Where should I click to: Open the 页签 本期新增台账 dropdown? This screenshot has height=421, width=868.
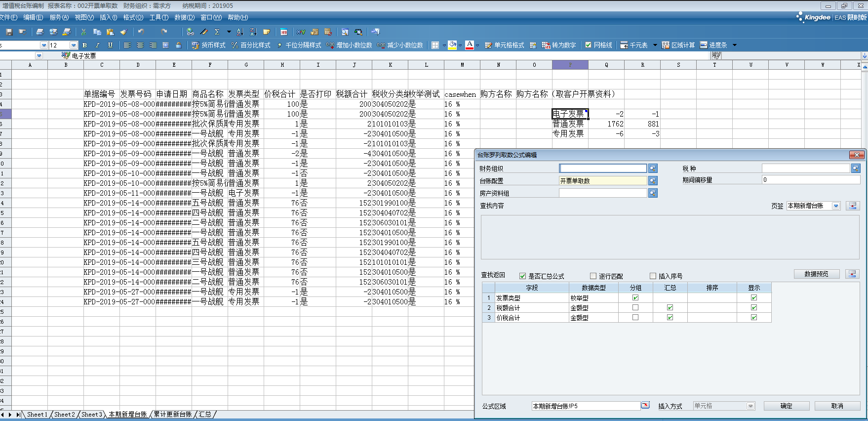pos(835,206)
